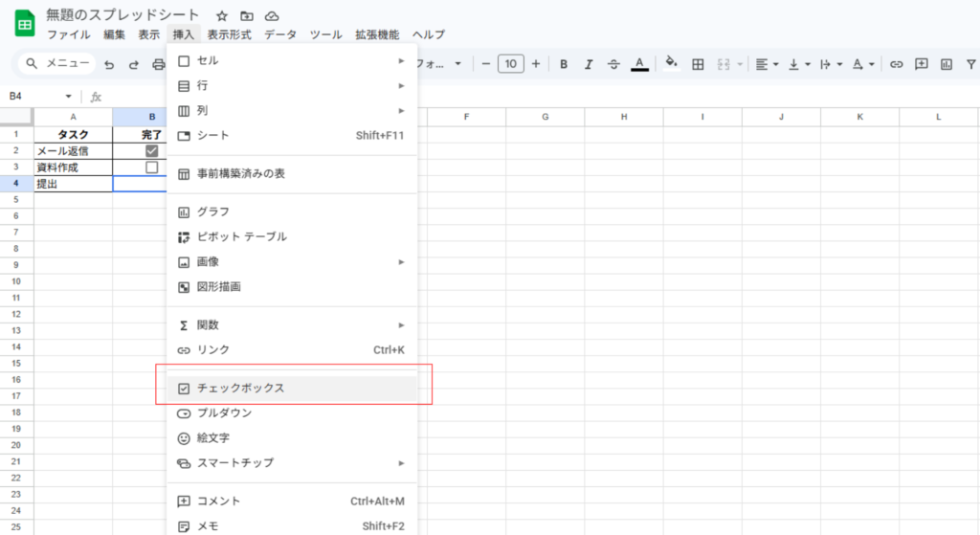
Task: Open the データ menu
Action: (x=280, y=34)
